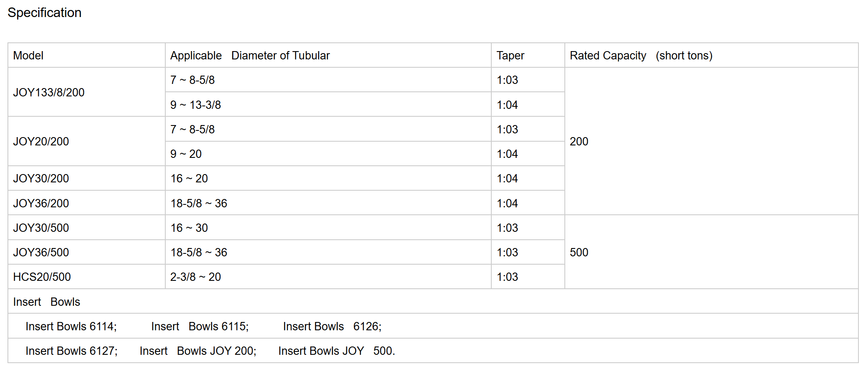The image size is (868, 371).
Task: Select the Taper column header
Action: [x=510, y=56]
